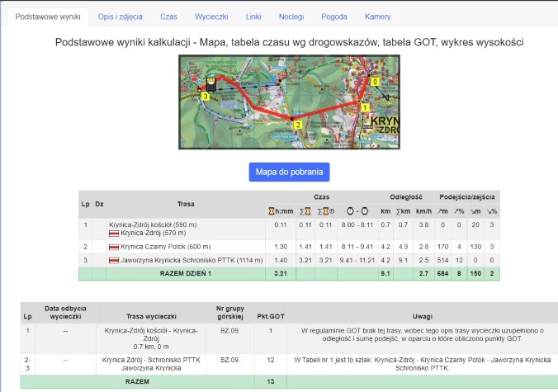Click yellow waypoint marker 2 on map
Image resolution: width=558 pixels, height=392 pixels.
298,125
